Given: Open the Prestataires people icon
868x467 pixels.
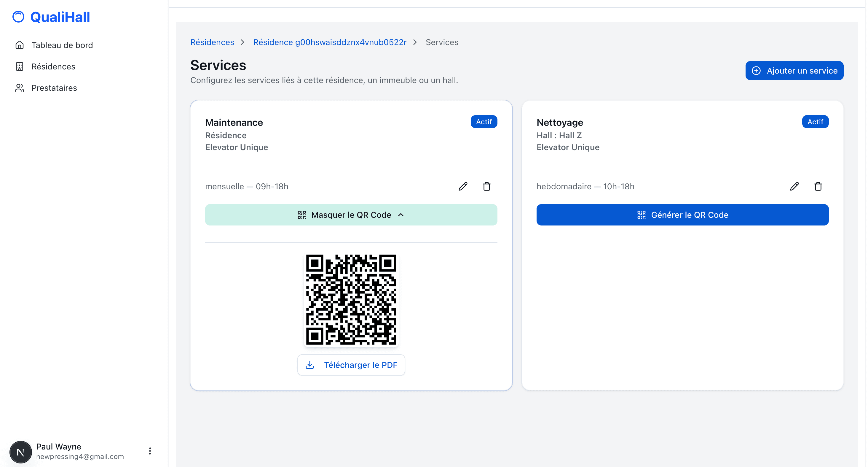Looking at the screenshot, I should click(x=20, y=88).
